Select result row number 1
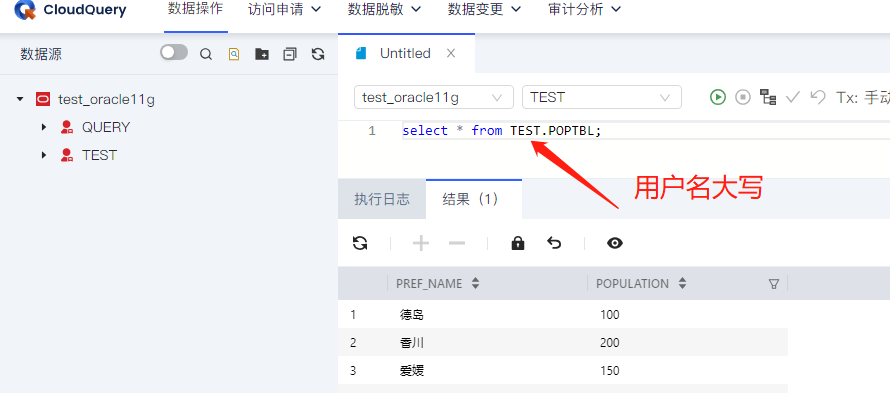The height and width of the screenshot is (393, 890). (353, 315)
